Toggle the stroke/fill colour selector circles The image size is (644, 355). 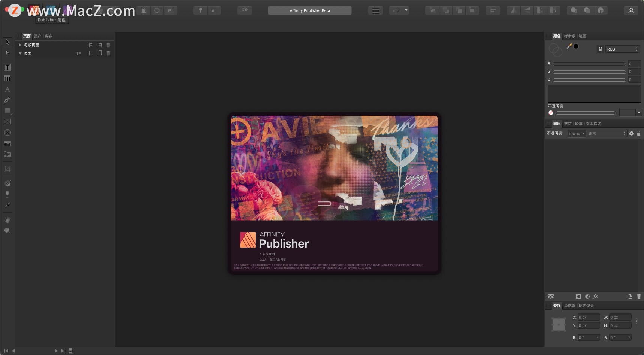coord(555,50)
